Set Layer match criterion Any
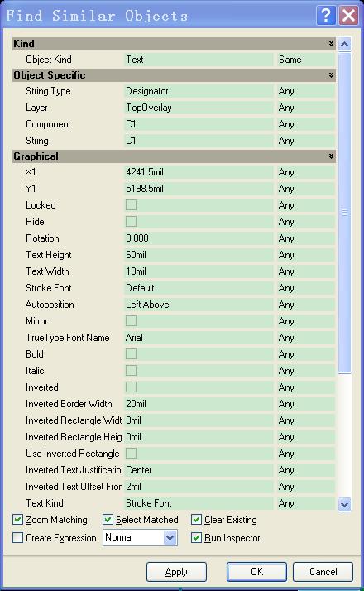364x591 pixels. pyautogui.click(x=305, y=108)
